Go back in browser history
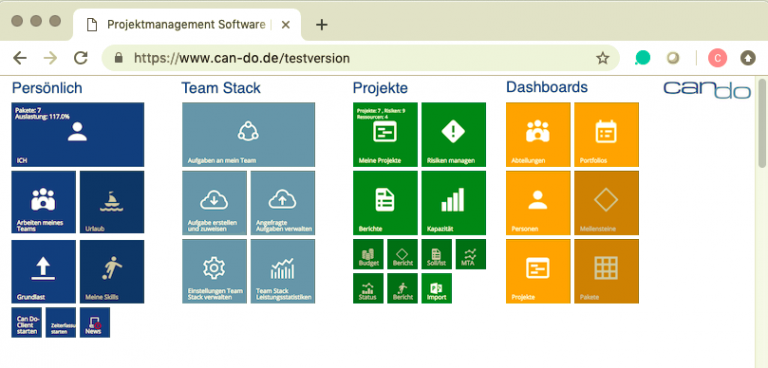Screen dimensions: 768x368 [x=20, y=58]
